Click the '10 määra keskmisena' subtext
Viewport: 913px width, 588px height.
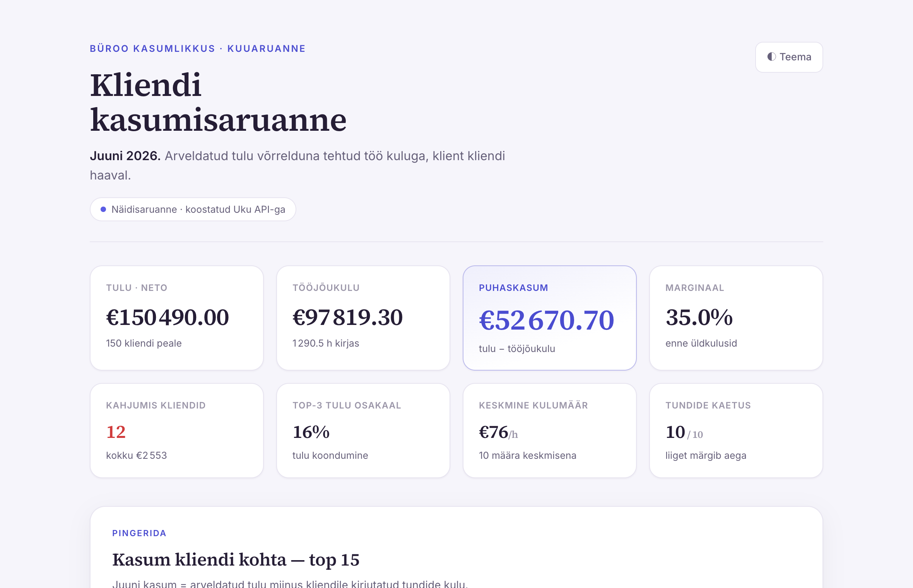click(x=528, y=455)
